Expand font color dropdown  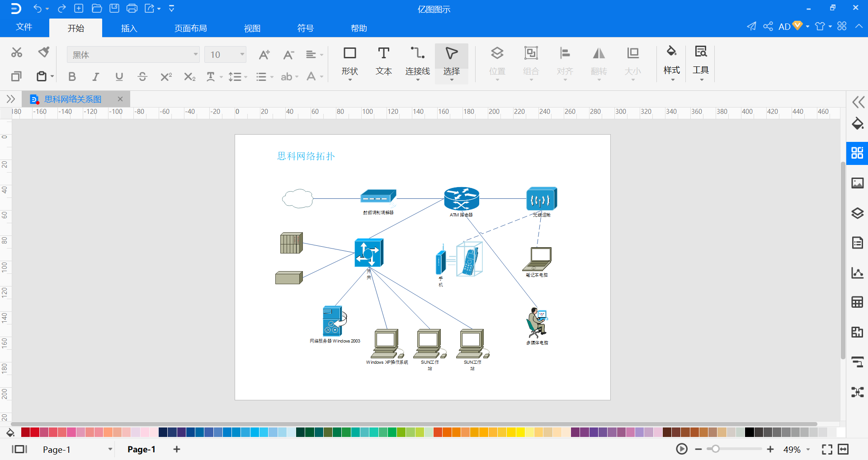click(321, 77)
